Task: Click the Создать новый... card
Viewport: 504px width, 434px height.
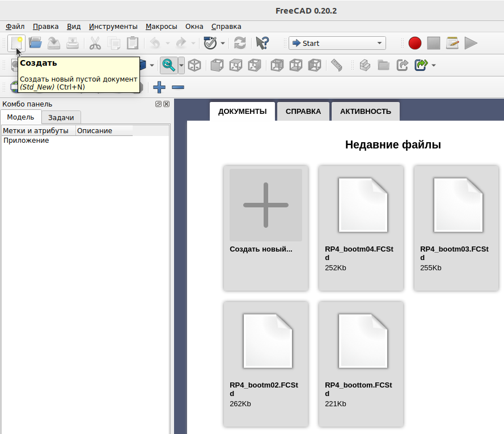Action: (266, 228)
